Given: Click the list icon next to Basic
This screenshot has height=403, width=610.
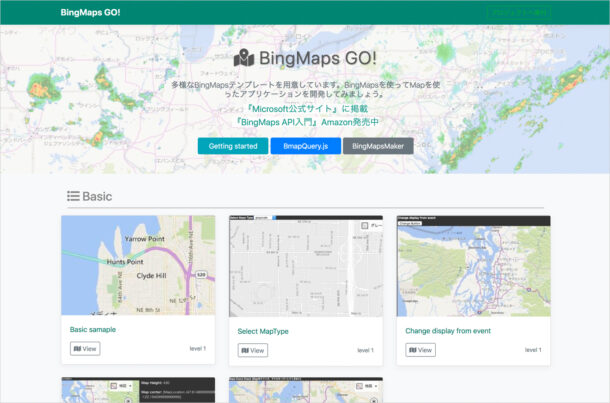Looking at the screenshot, I should [73, 196].
